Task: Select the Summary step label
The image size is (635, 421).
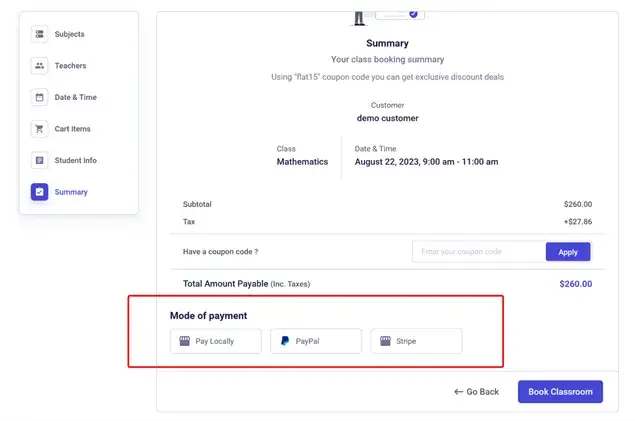Action: pos(71,192)
